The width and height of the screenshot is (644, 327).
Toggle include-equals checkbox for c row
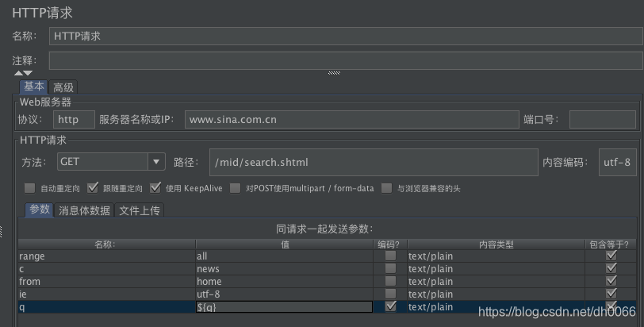pyautogui.click(x=611, y=268)
